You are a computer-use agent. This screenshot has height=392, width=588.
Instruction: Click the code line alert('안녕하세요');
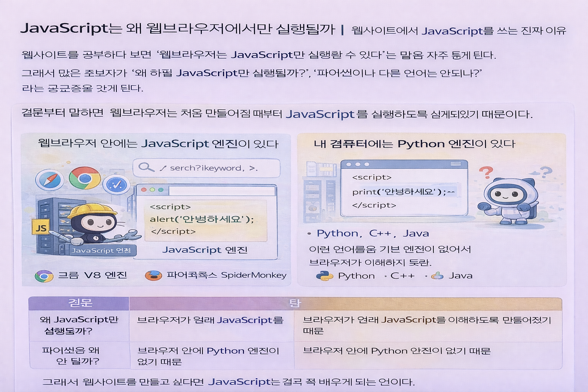pyautogui.click(x=202, y=219)
